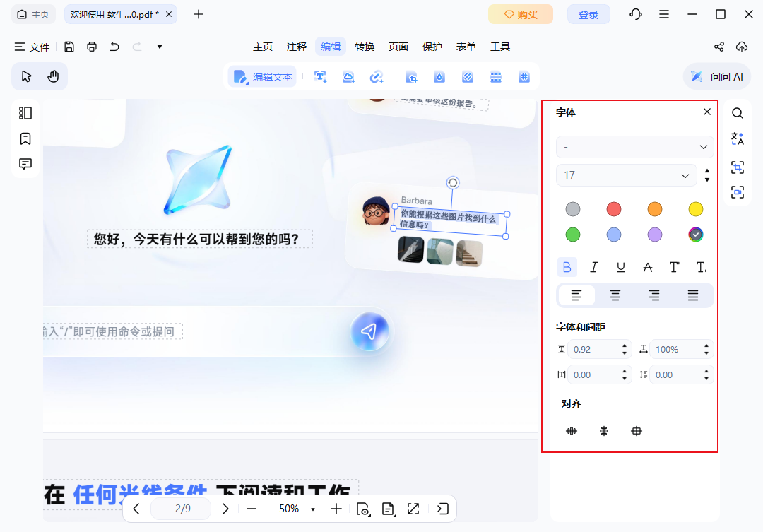Click the print icon

tap(92, 47)
